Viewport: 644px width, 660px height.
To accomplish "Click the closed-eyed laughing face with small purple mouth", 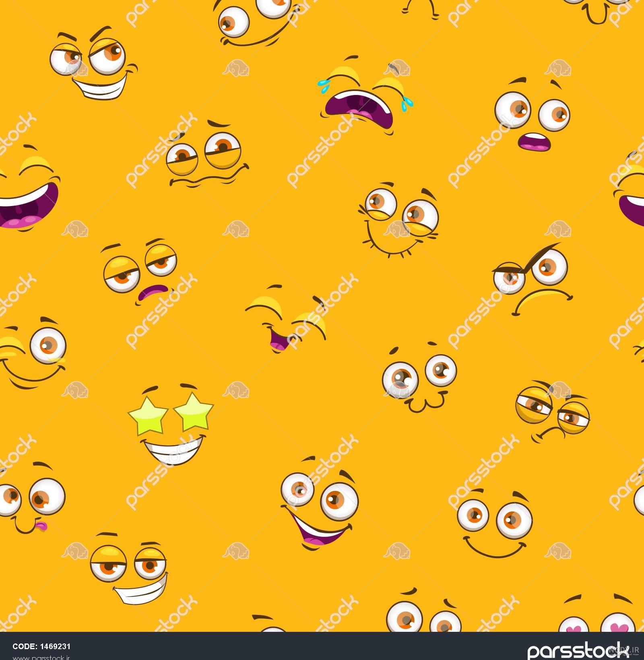I will click(x=286, y=319).
